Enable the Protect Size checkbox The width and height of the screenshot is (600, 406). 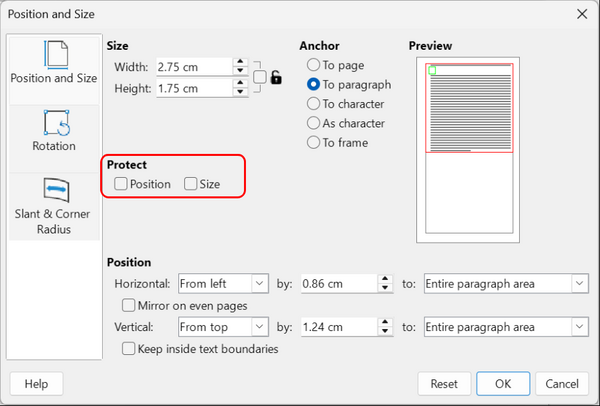tap(190, 184)
